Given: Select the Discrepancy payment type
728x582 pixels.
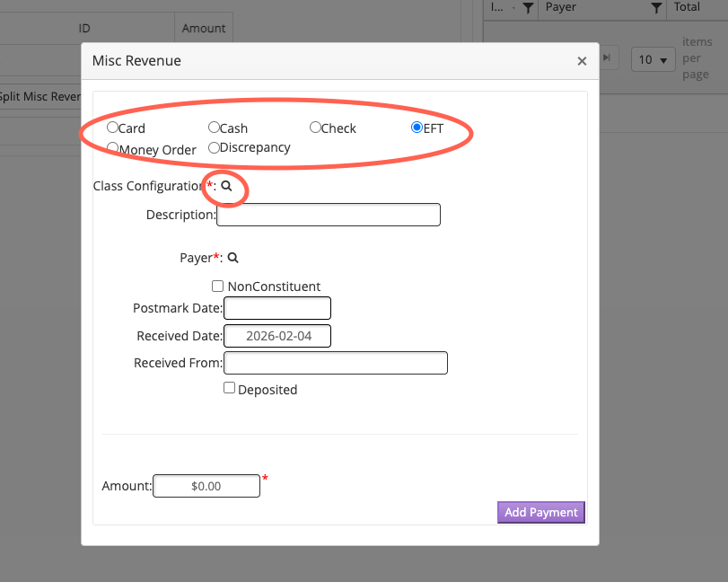Looking at the screenshot, I should click(214, 147).
